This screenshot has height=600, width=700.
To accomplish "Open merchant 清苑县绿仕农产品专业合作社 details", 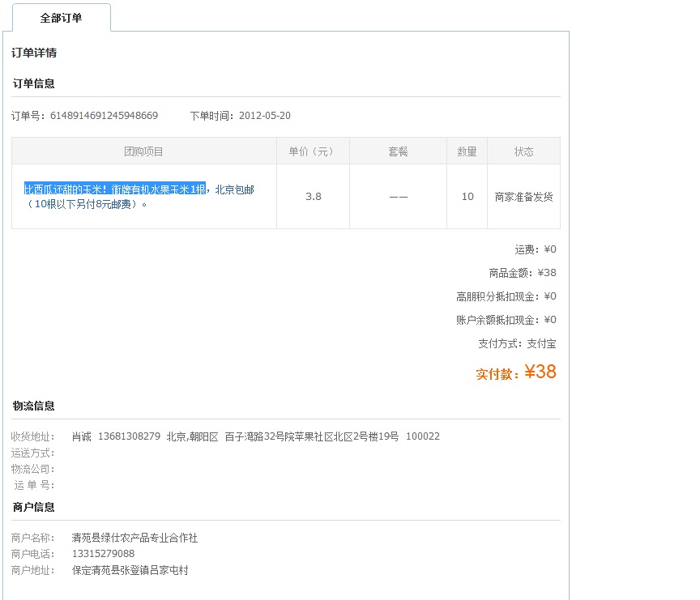I will tap(134, 537).
